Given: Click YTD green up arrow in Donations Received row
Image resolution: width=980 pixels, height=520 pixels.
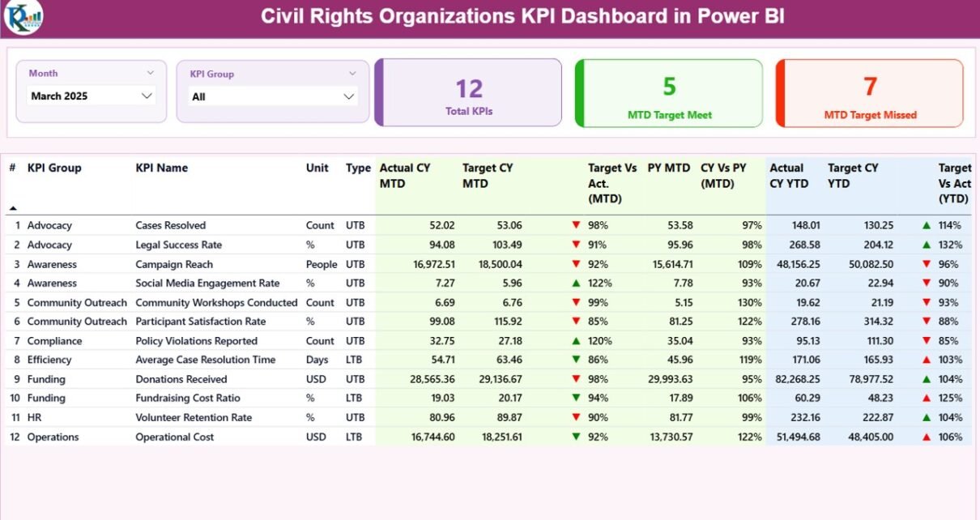Looking at the screenshot, I should click(x=926, y=379).
